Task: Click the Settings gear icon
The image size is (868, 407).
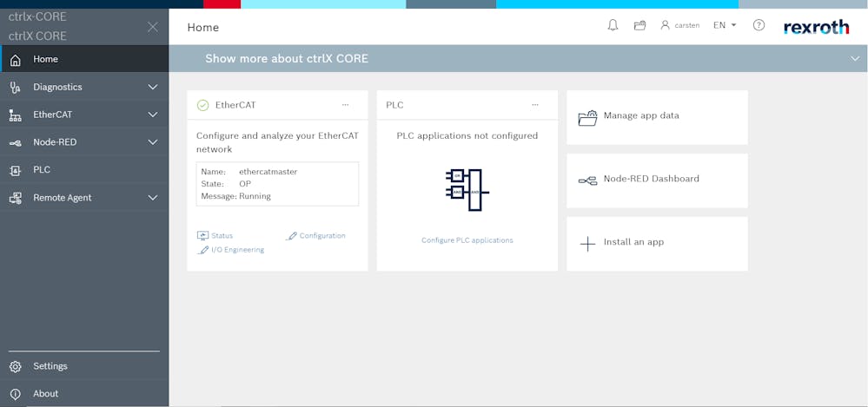Action: [x=16, y=366]
